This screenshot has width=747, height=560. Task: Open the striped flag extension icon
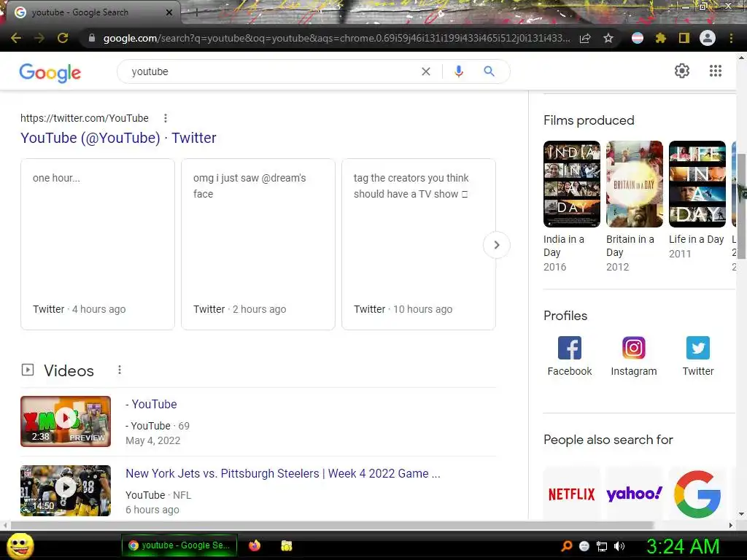[x=638, y=38]
